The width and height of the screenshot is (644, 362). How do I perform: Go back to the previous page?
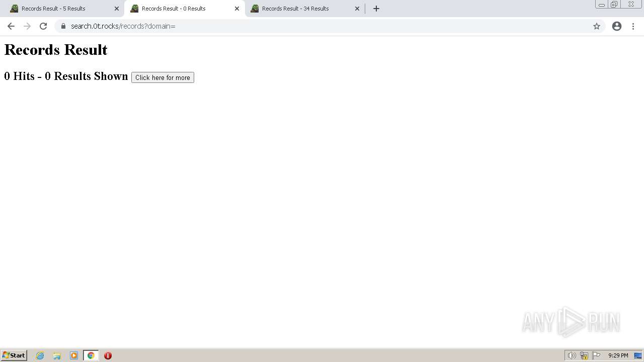[x=11, y=26]
